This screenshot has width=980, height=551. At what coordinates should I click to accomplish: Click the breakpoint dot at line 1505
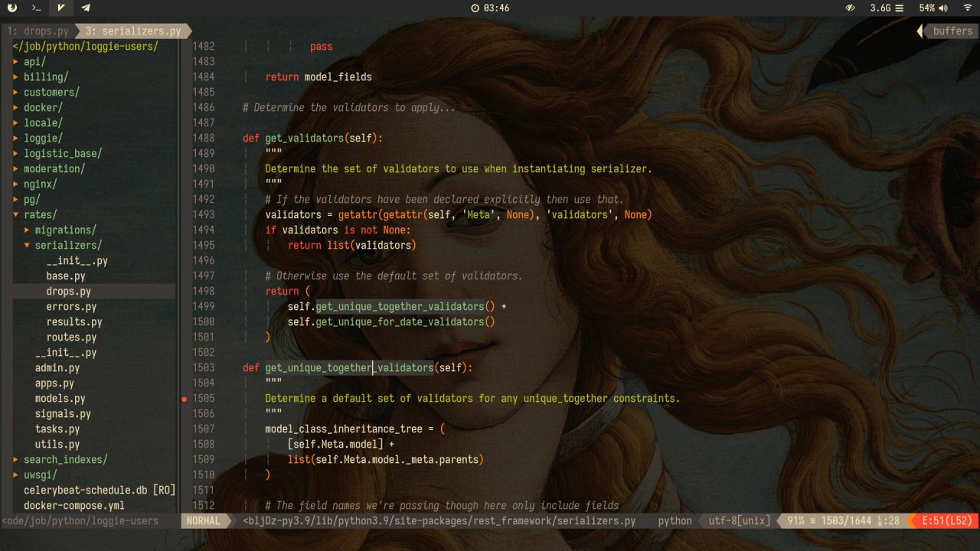(184, 399)
